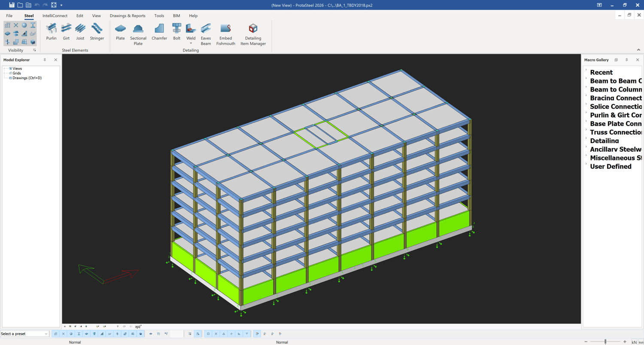The image size is (644, 345).
Task: Click the fit-to-screen icon in title bar
Action: coord(54,5)
